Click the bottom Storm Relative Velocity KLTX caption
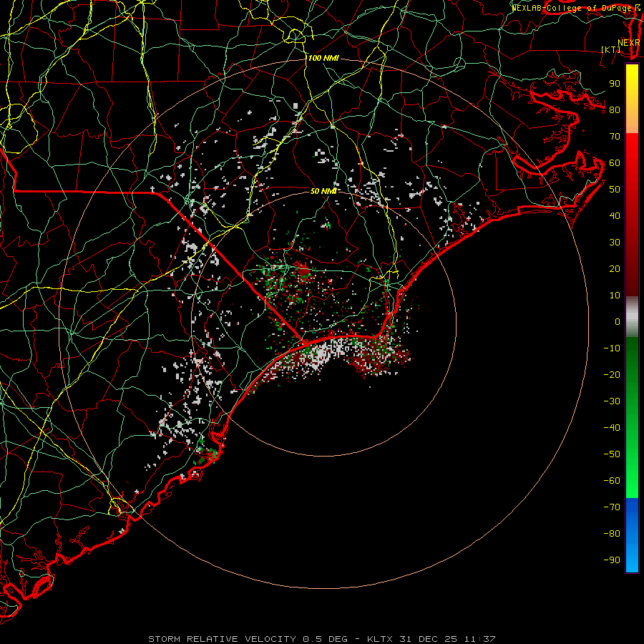The width and height of the screenshot is (644, 644). pyautogui.click(x=322, y=639)
